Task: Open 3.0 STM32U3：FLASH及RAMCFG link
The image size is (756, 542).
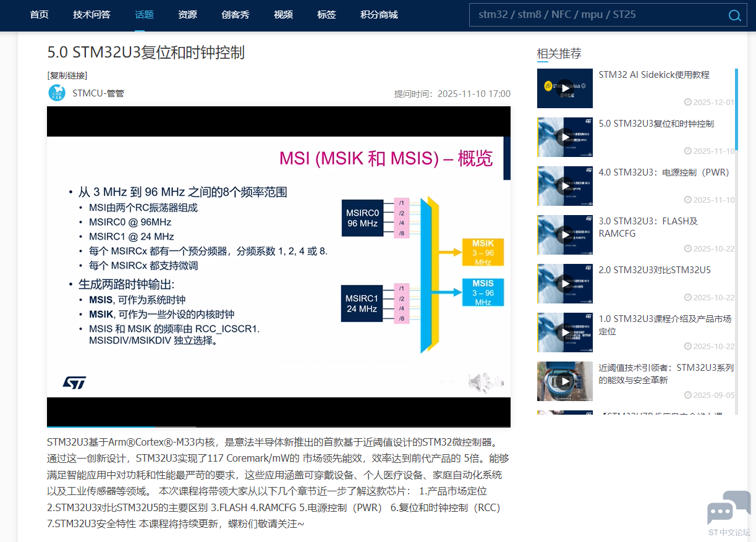Action: click(648, 227)
